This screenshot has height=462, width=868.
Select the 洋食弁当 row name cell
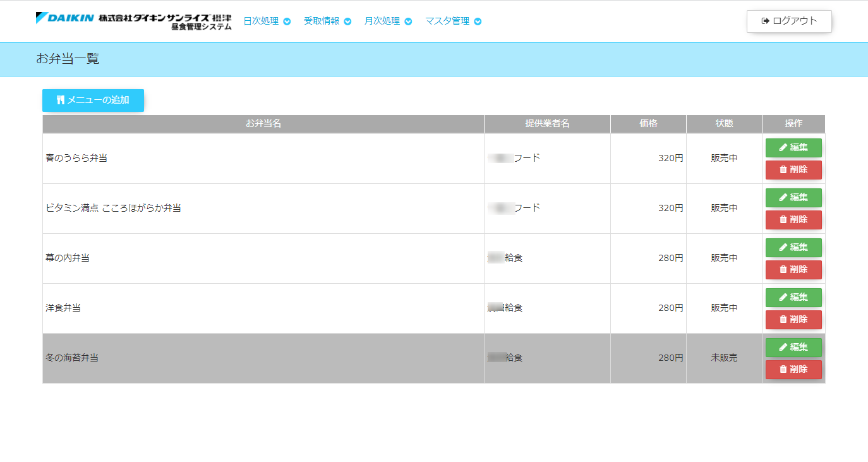coord(63,308)
